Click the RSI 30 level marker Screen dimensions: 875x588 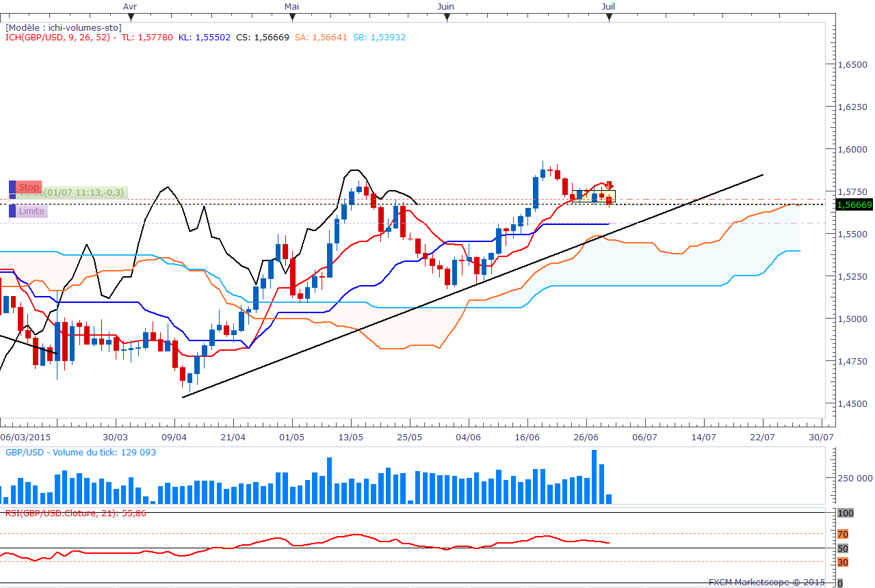point(843,562)
